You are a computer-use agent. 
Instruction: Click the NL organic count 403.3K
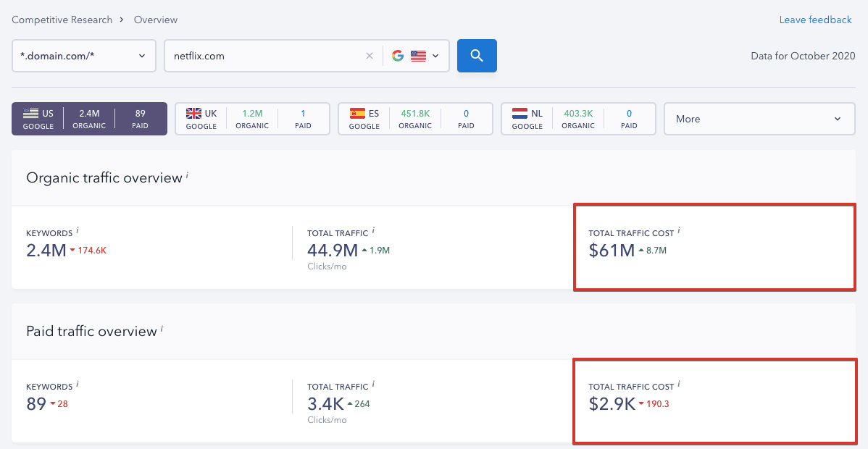(578, 114)
